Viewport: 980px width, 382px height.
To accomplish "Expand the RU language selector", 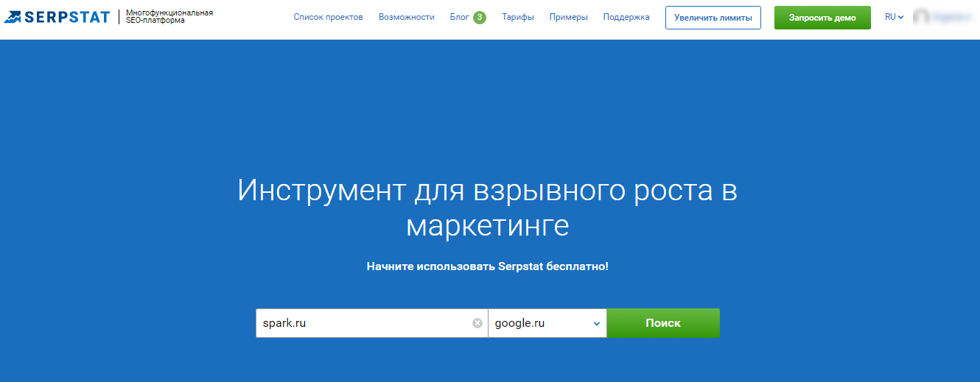I will [895, 17].
